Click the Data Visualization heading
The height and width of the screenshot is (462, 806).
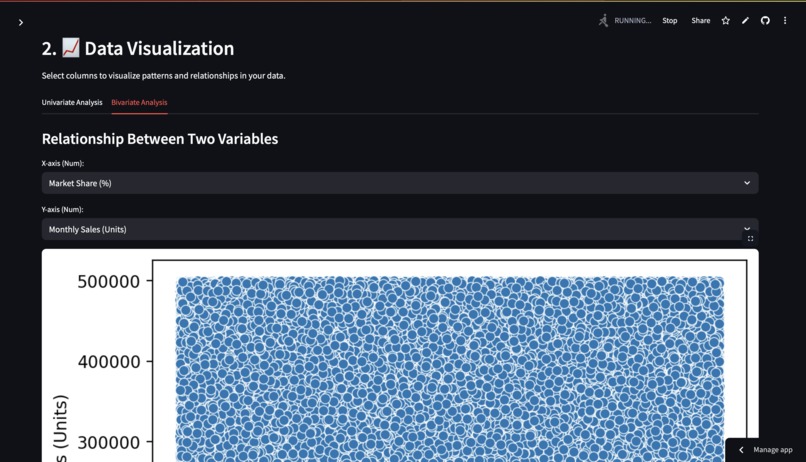point(138,48)
